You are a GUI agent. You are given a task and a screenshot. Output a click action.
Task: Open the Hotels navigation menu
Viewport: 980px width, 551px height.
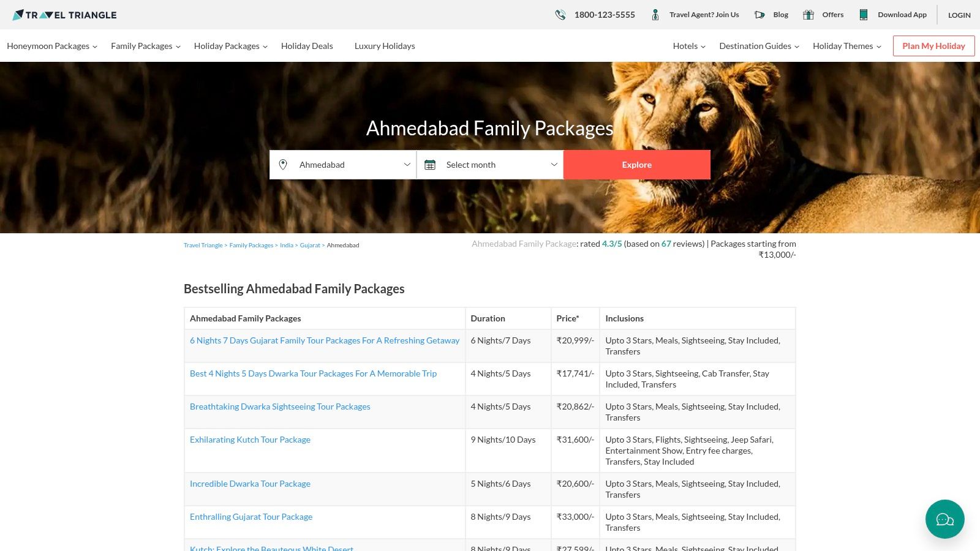pyautogui.click(x=685, y=46)
